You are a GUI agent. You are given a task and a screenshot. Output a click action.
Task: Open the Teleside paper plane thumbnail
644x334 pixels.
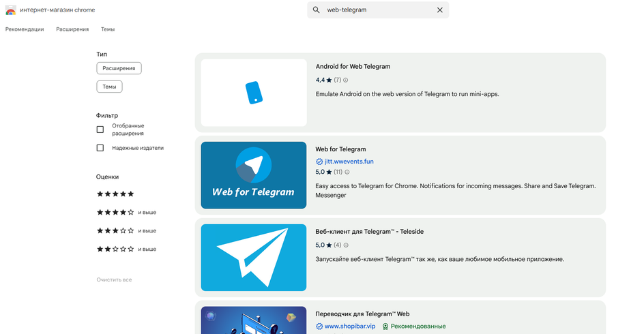(254, 258)
